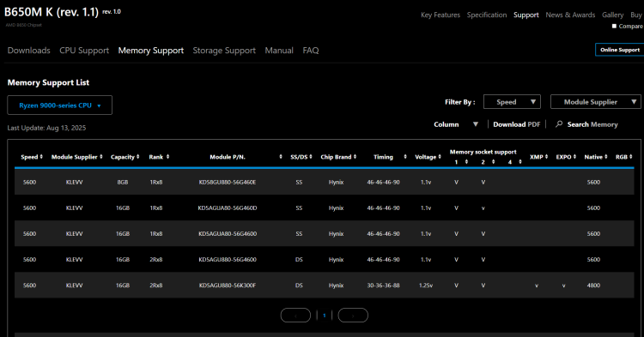Open the Module Supplier filter dropdown
The height and width of the screenshot is (337, 644).
coord(596,102)
